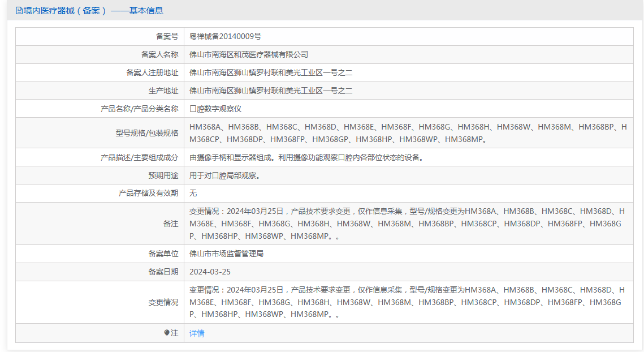Click the 生产地址 label

click(x=163, y=91)
